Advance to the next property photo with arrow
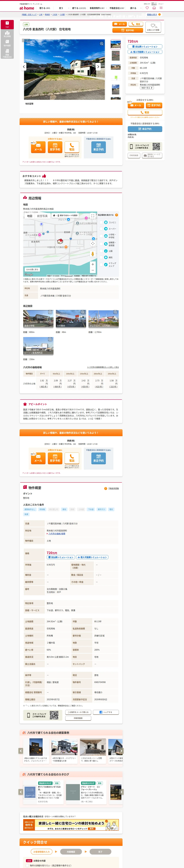Image resolution: width=184 pixels, height=868 pixels. tap(98, 67)
